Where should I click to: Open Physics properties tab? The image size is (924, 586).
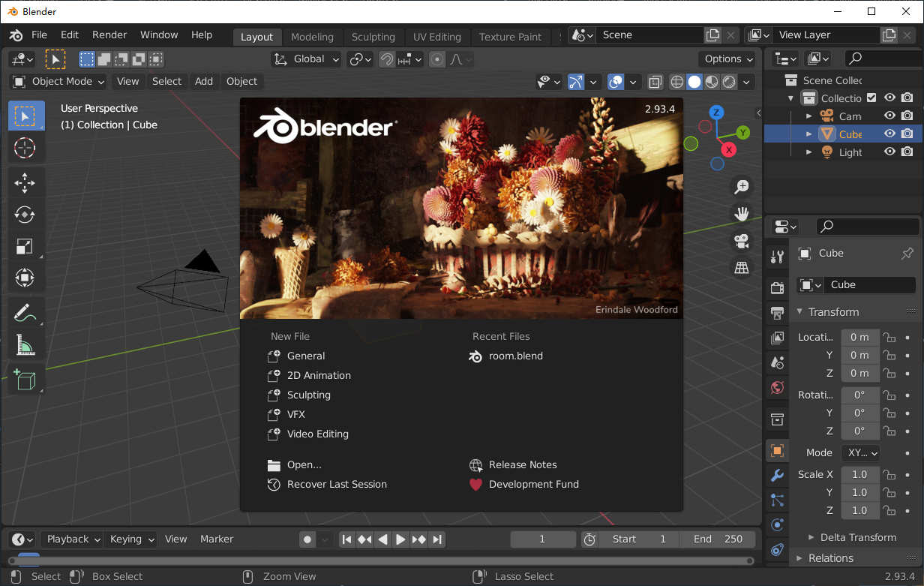(x=778, y=525)
